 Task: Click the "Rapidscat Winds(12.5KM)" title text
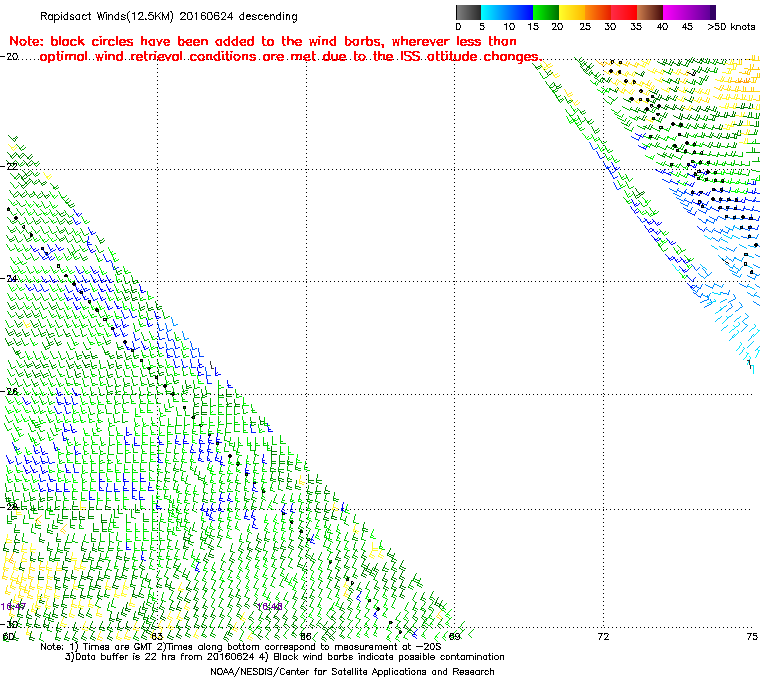(x=107, y=16)
